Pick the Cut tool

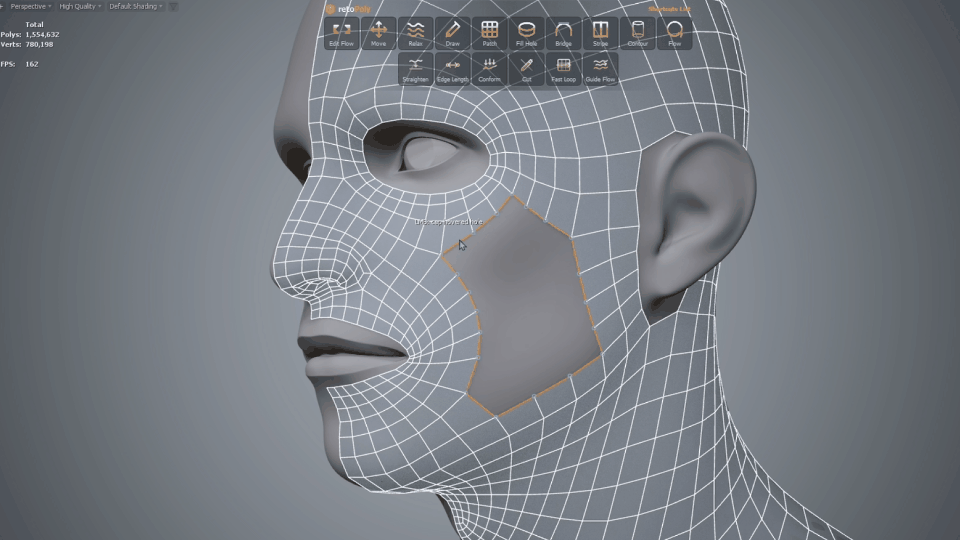(x=527, y=69)
